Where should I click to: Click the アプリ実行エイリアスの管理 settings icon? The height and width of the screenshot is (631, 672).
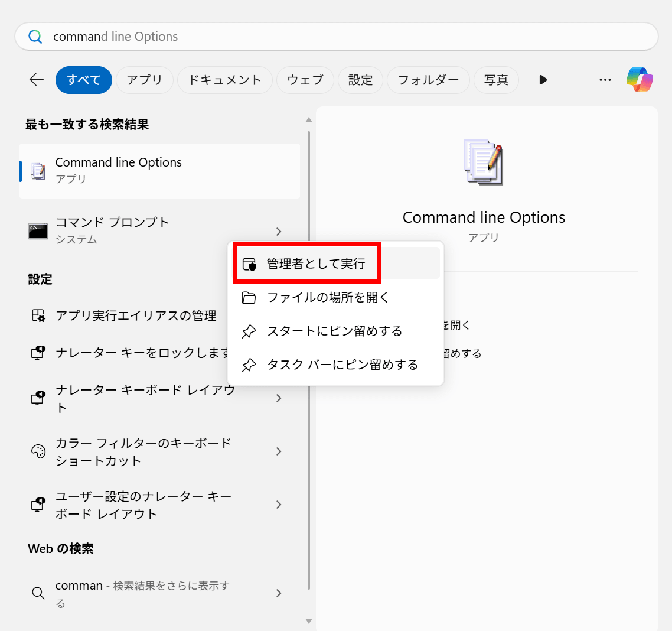coord(38,316)
